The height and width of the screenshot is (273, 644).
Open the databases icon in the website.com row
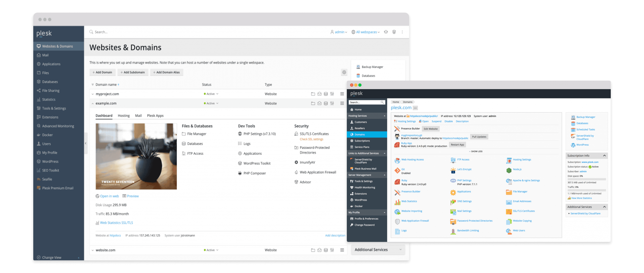tap(326, 250)
